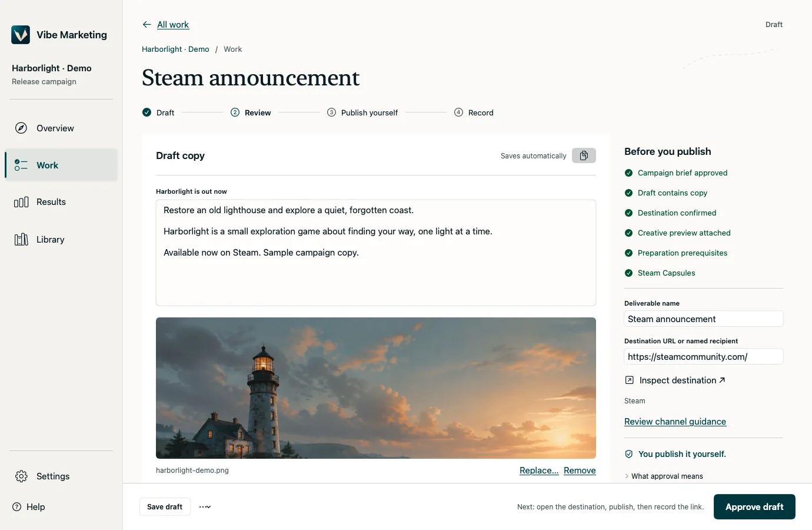Click the Replace... image link
The width and height of the screenshot is (812, 530).
[x=539, y=470]
